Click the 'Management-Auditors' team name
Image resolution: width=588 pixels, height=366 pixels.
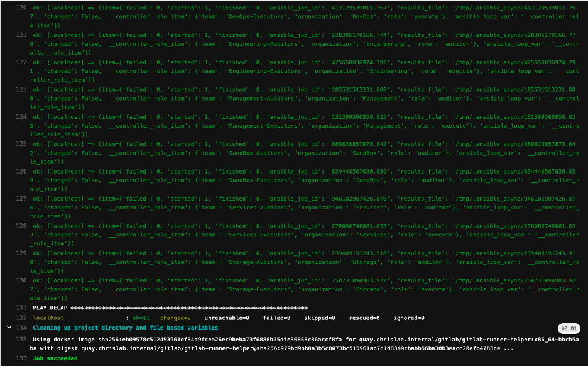click(x=261, y=98)
